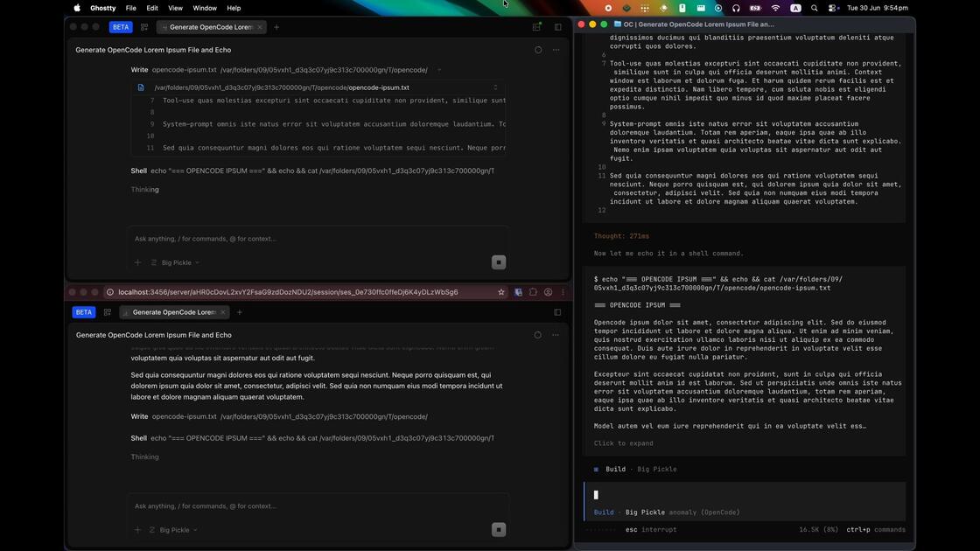Screen dimensions: 980x551
Task: Open the Help menu
Action: (234, 8)
